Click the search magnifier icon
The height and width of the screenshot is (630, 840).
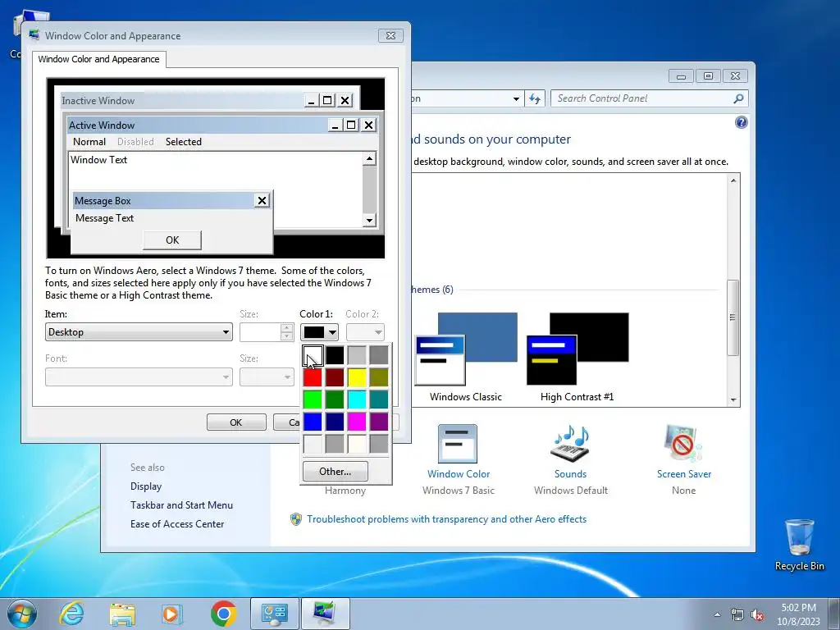tap(739, 98)
